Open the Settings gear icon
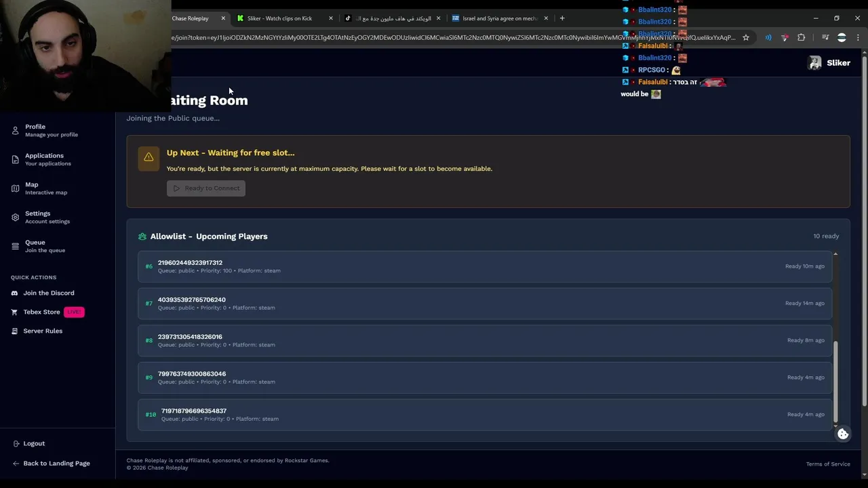Screen dimensions: 868x488 (x=15, y=217)
